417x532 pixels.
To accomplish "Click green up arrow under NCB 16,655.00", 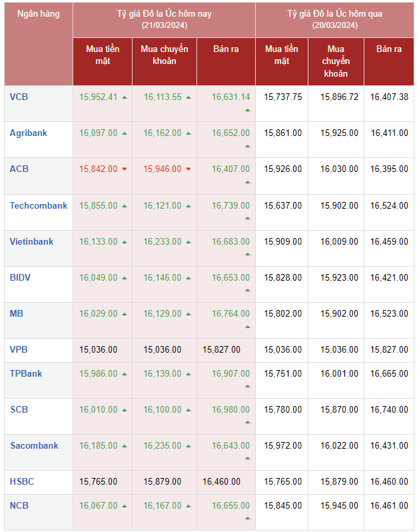I will click(x=247, y=518).
